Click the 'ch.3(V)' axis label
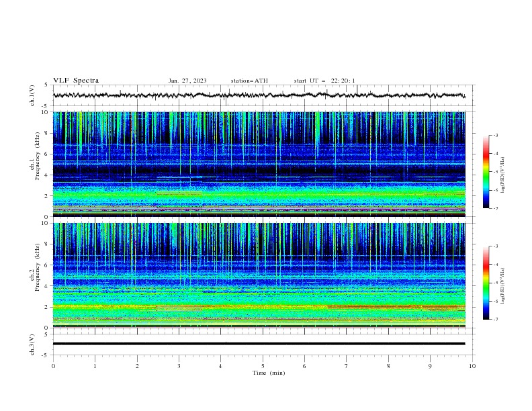This screenshot has height=411, width=532. [32, 345]
